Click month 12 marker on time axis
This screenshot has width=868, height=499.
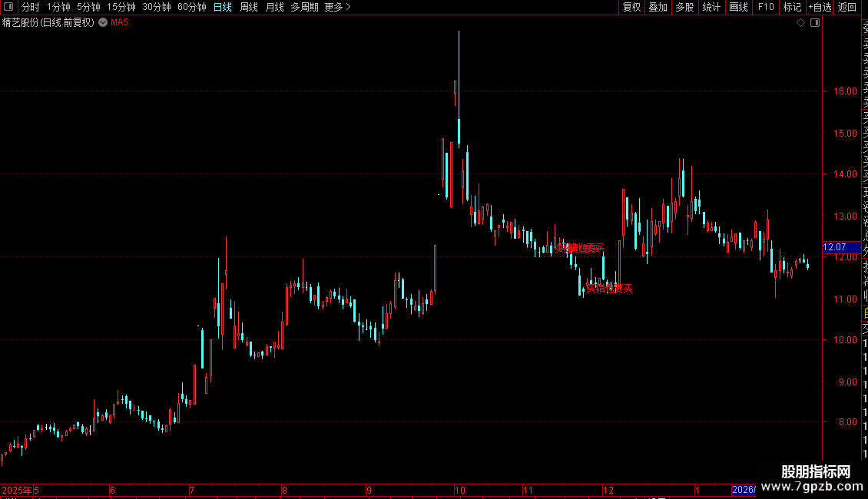point(608,490)
